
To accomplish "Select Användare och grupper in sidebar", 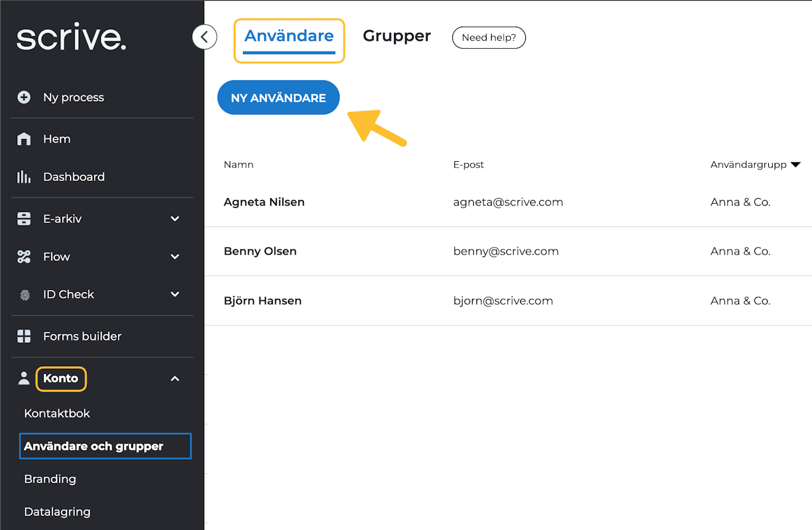I will tap(105, 446).
